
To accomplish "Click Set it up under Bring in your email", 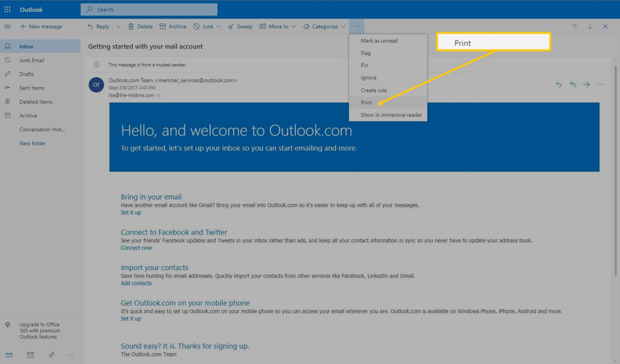I will pyautogui.click(x=130, y=212).
